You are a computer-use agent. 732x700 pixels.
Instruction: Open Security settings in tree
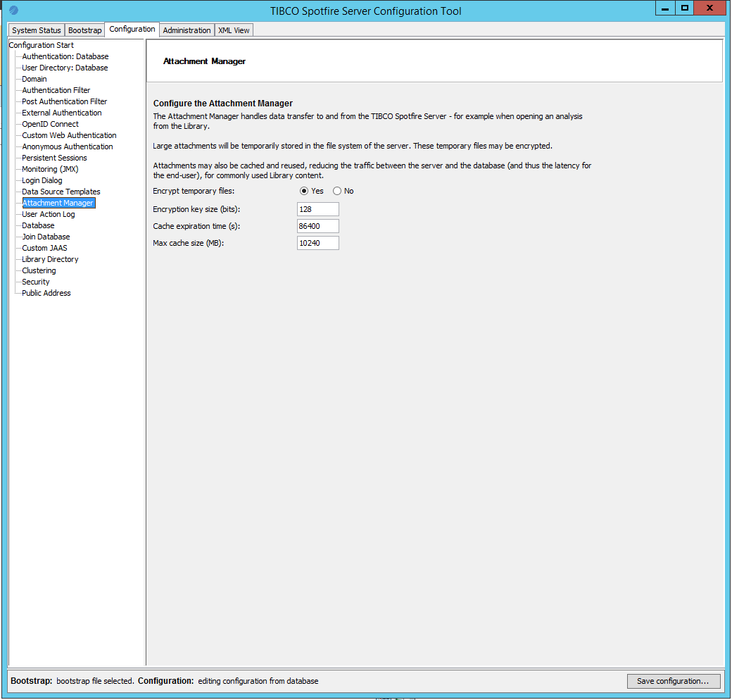(35, 282)
